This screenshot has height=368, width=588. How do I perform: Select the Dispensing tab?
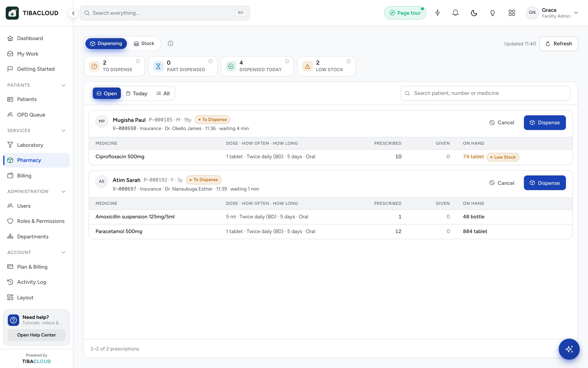[106, 44]
